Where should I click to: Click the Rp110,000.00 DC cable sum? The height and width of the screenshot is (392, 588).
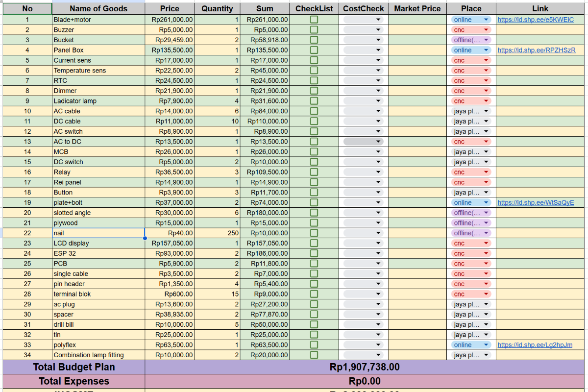tap(265, 121)
